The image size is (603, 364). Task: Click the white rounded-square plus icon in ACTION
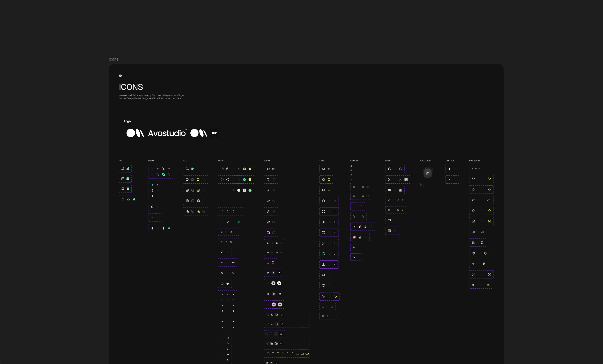click(244, 190)
